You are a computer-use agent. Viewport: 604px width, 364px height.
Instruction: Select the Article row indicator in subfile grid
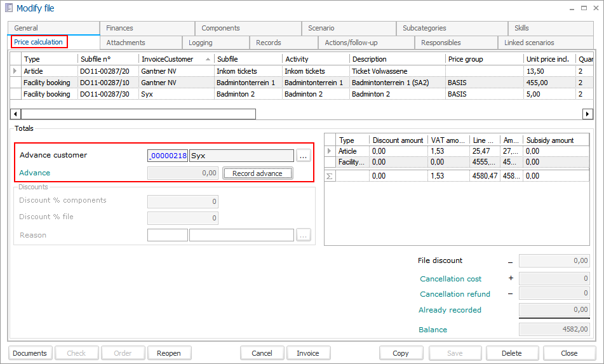(15, 71)
